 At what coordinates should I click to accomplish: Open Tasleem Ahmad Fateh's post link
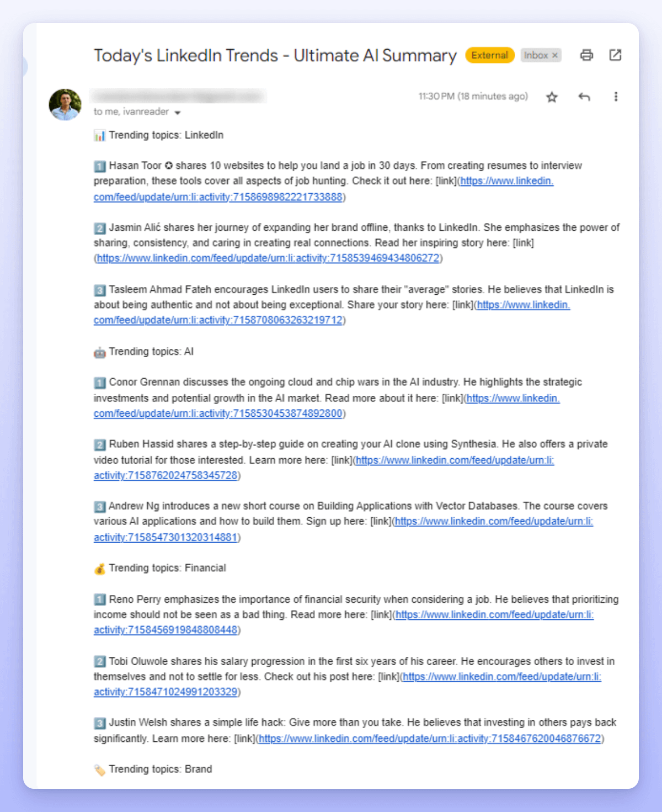click(x=218, y=320)
